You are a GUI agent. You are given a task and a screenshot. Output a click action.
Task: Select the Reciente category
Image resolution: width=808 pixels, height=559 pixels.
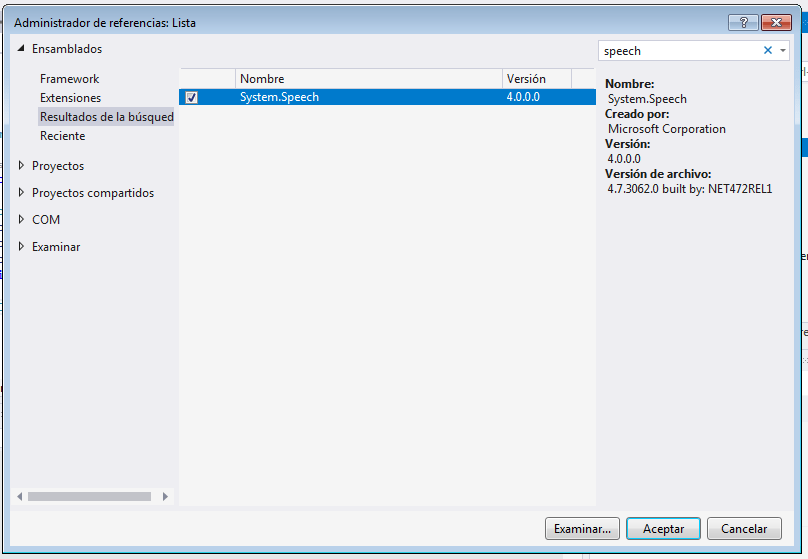pos(63,136)
